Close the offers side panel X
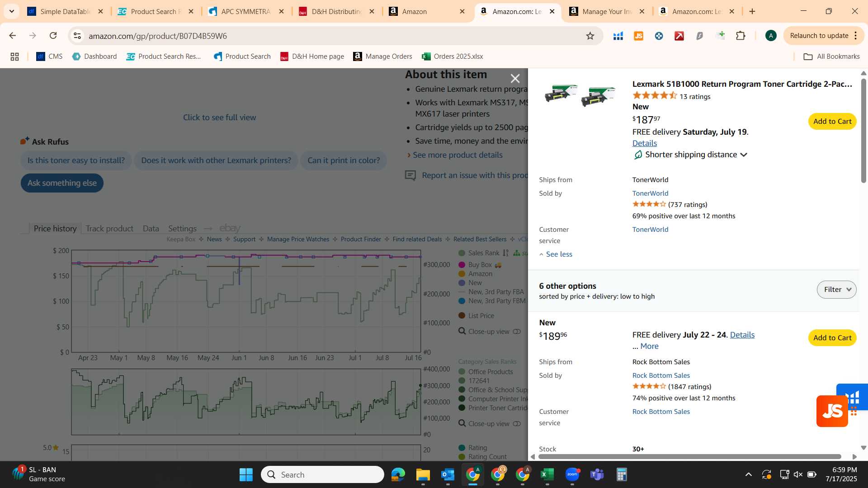The image size is (868, 488). (515, 79)
